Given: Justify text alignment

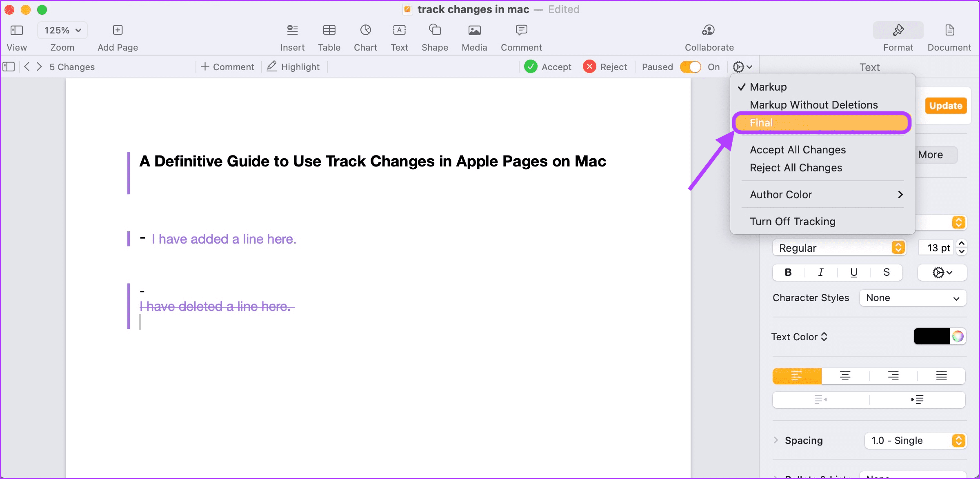Looking at the screenshot, I should pos(941,376).
